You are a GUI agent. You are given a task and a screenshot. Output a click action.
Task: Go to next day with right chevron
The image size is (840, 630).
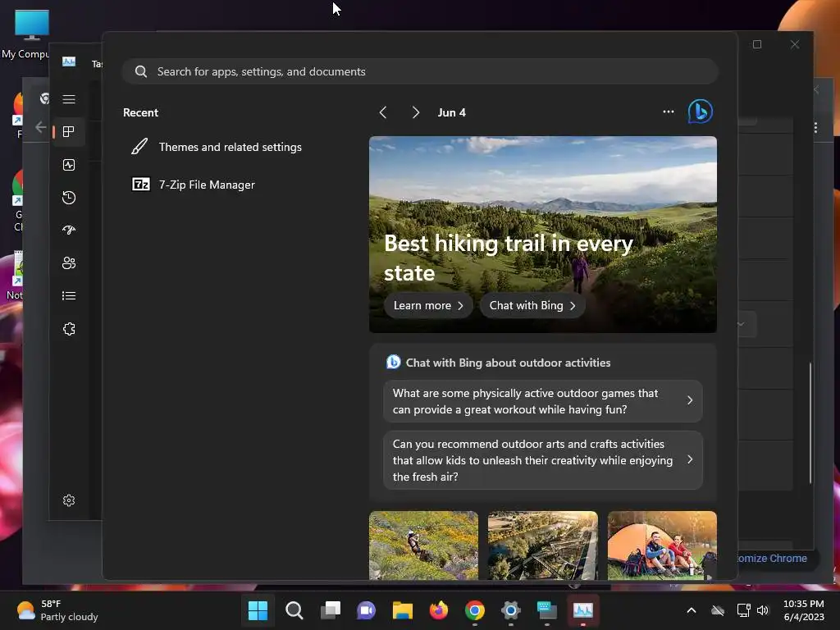click(416, 112)
